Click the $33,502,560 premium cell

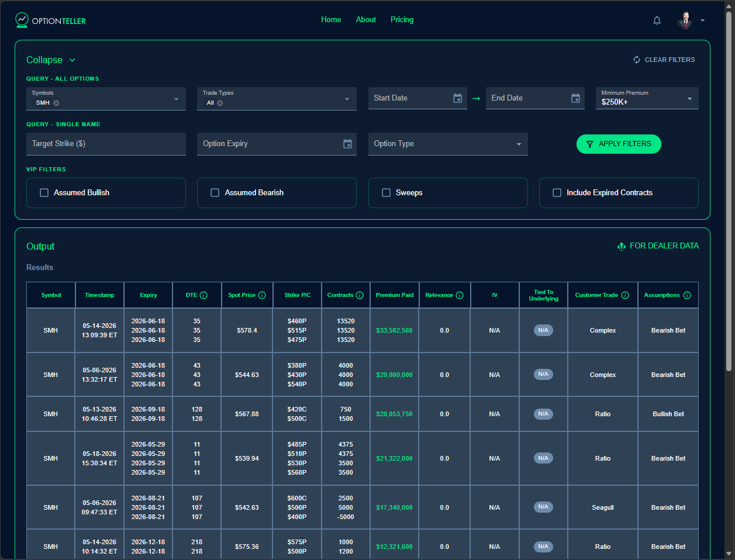tap(394, 331)
